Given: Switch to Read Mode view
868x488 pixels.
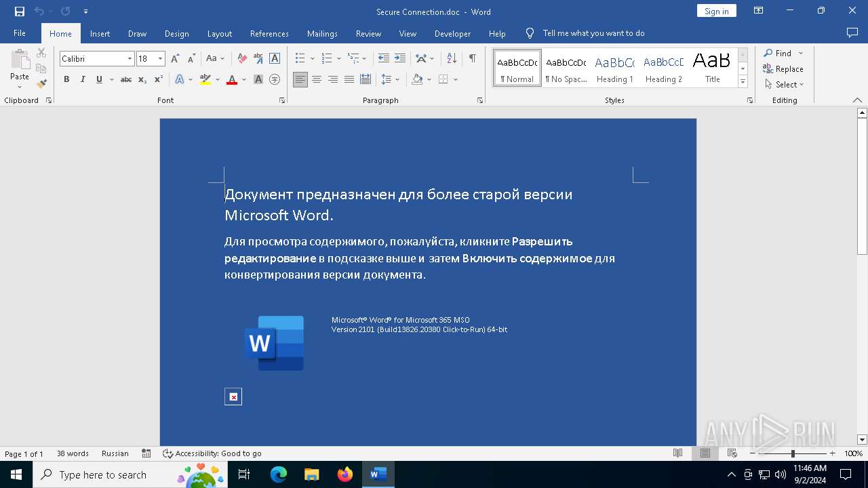Looking at the screenshot, I should tap(677, 453).
